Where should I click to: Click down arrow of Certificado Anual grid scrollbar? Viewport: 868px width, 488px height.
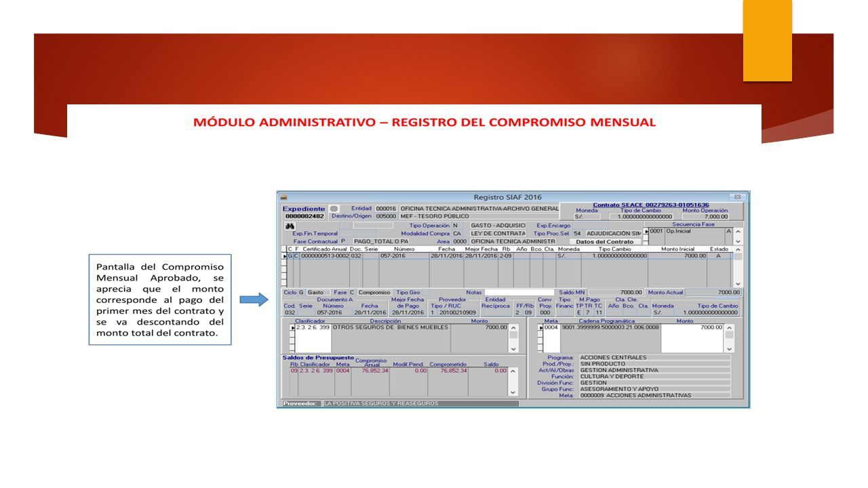pyautogui.click(x=738, y=283)
